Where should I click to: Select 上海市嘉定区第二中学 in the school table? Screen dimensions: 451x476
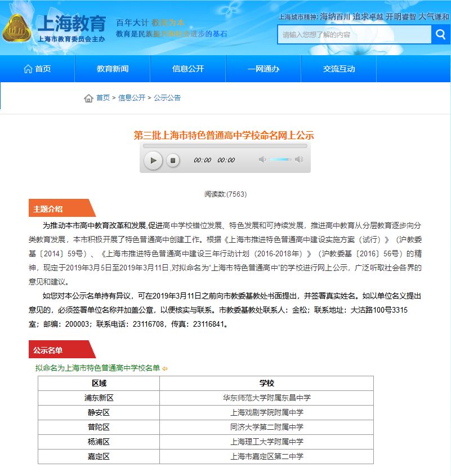tap(264, 456)
